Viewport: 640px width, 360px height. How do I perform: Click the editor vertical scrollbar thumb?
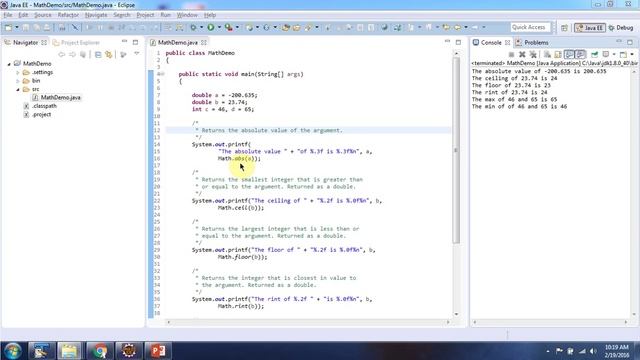point(456,151)
